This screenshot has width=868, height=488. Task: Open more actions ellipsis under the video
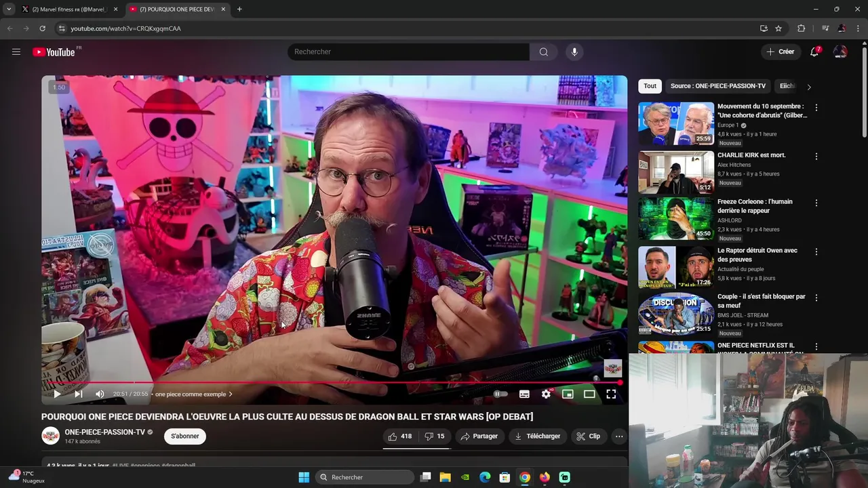619,436
